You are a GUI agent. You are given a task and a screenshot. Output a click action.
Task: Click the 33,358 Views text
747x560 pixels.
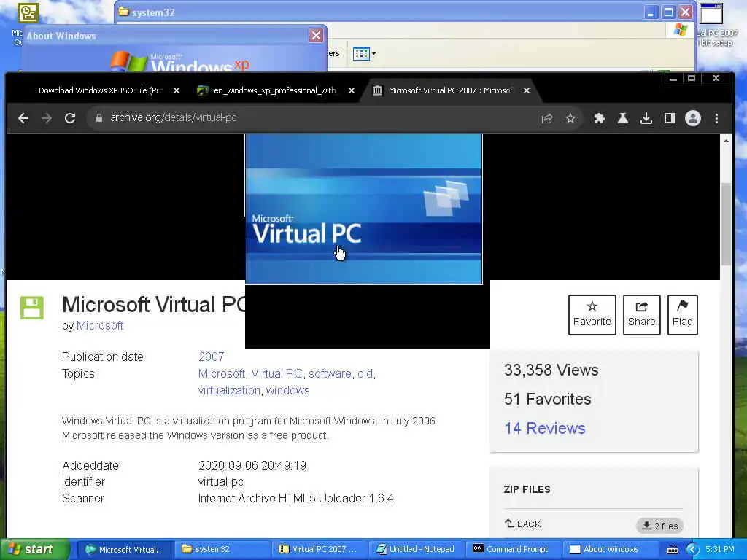(x=551, y=370)
